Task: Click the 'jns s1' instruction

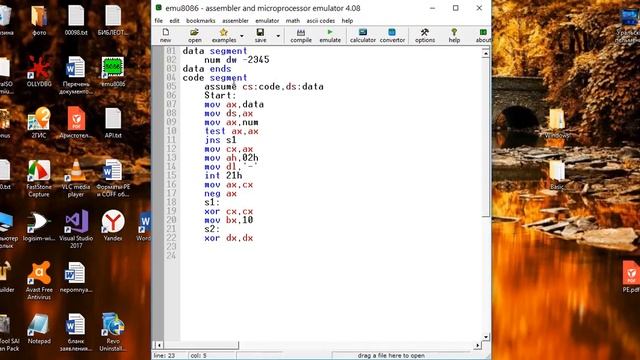Action: 220,140
